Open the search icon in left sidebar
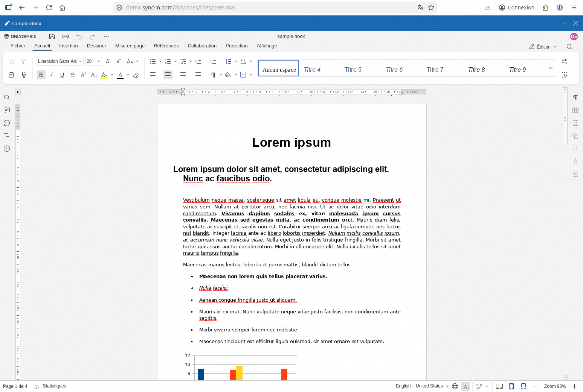Viewport: 583px width, 392px height. tap(7, 97)
